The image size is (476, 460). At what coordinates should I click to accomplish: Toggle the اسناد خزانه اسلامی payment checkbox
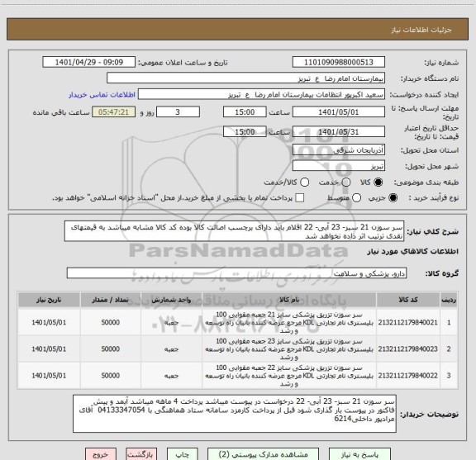(300, 198)
